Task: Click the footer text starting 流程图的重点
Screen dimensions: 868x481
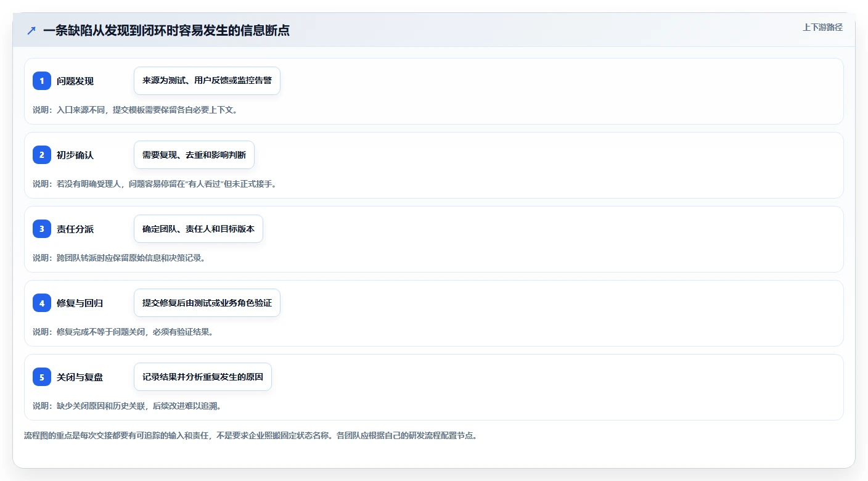Action: (x=251, y=435)
